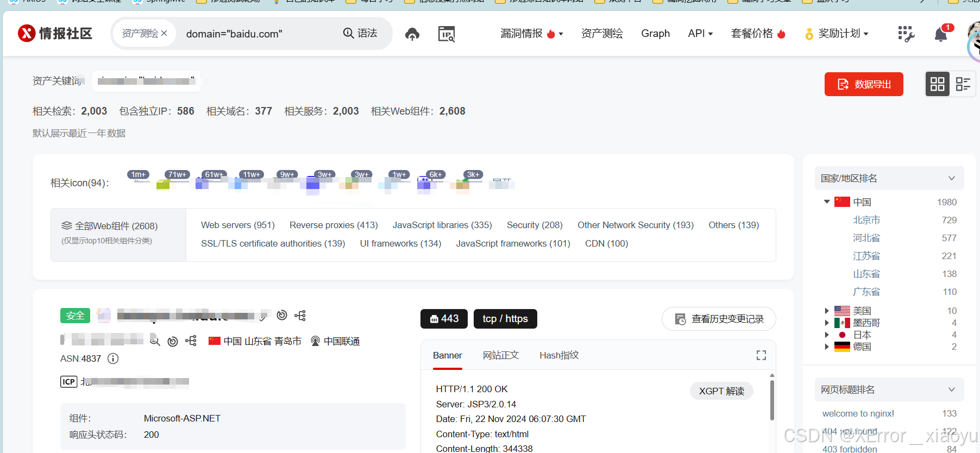
Task: Filter by JavaScript libraries (335)
Action: [442, 225]
